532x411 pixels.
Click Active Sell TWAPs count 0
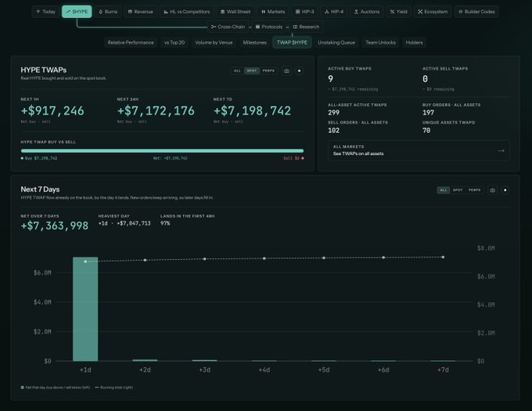click(x=425, y=79)
